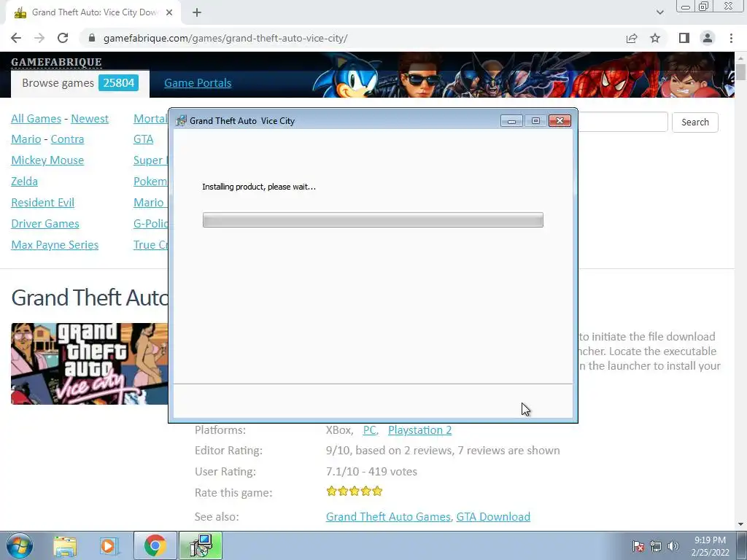This screenshot has height=560, width=747.
Task: Open the Mickey Mouse link
Action: coord(47,160)
